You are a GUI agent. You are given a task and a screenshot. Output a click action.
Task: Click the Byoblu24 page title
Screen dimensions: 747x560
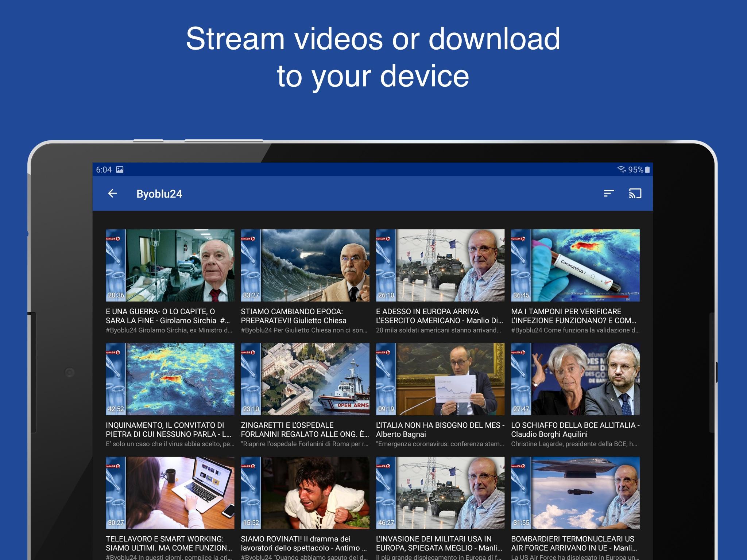159,194
